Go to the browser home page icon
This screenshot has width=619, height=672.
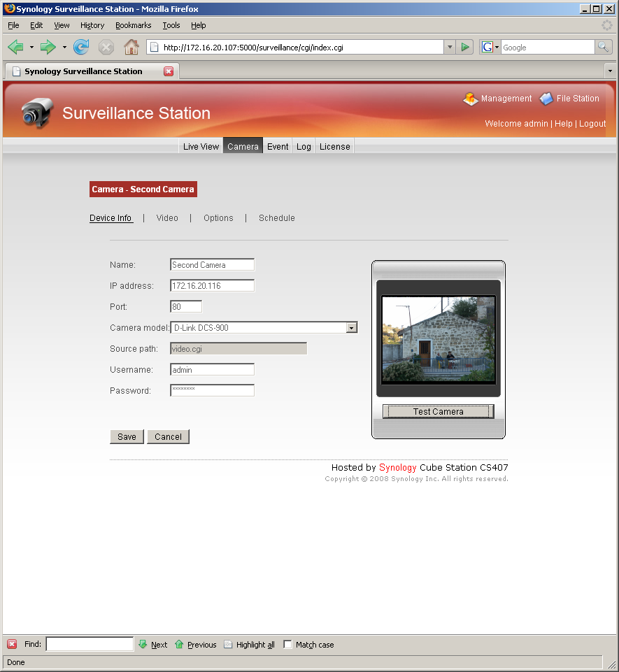click(131, 47)
